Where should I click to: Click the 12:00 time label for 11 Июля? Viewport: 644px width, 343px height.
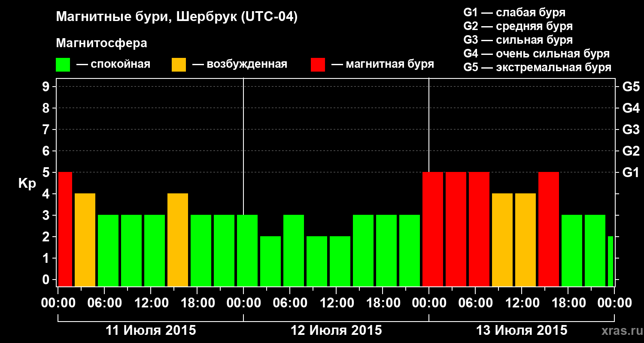tap(151, 303)
